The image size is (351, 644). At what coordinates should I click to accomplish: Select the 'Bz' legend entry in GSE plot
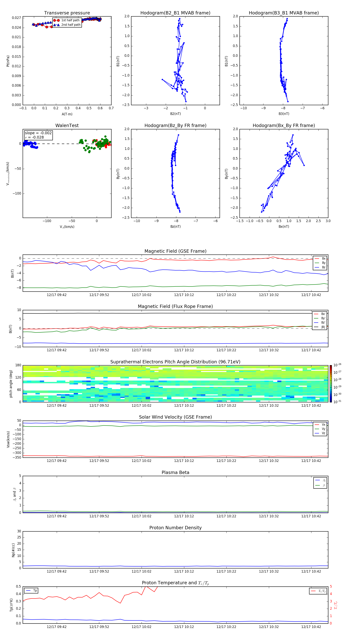click(x=320, y=267)
